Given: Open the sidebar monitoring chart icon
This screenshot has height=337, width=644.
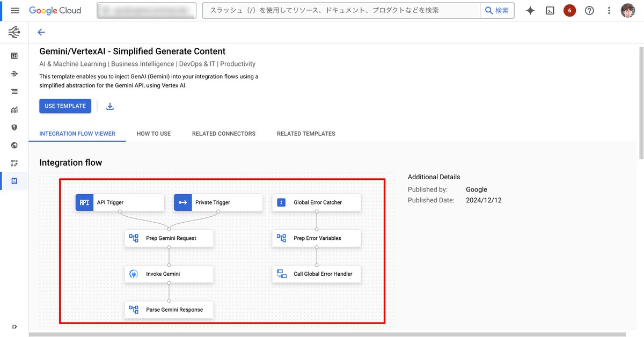Looking at the screenshot, I should click(14, 109).
